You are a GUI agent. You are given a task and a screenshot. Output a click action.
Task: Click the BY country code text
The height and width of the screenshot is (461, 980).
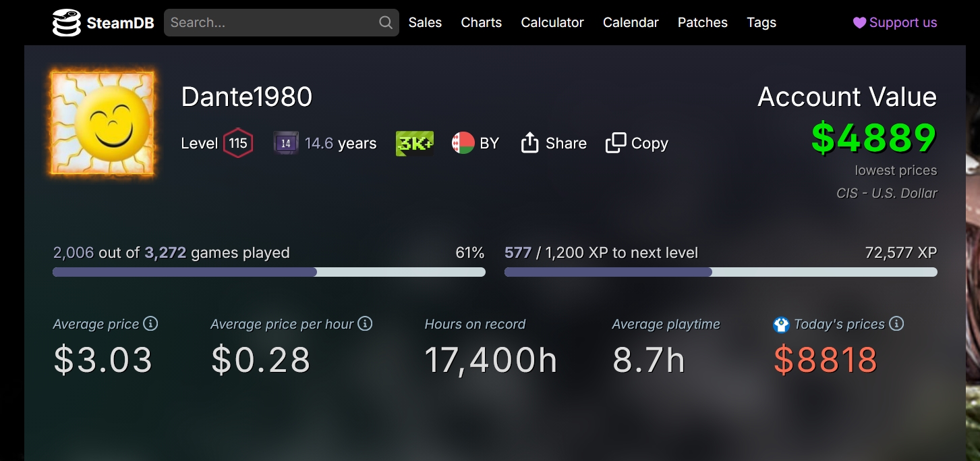pos(489,143)
